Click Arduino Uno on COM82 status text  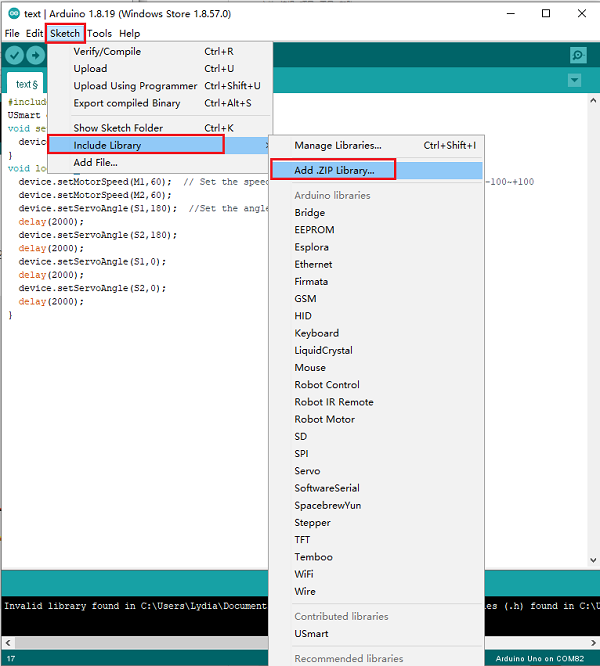point(540,658)
